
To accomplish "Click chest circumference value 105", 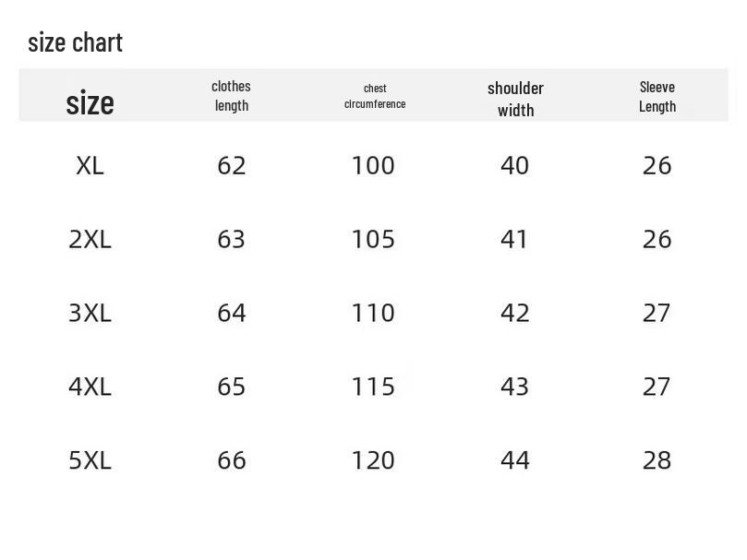I will click(x=373, y=240).
